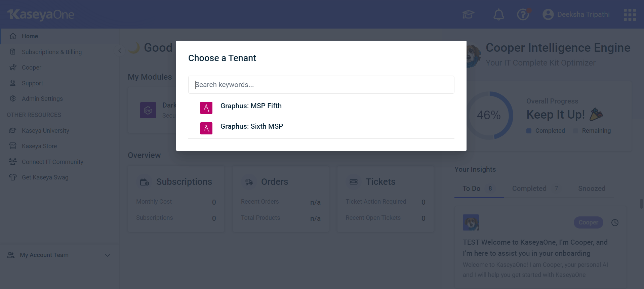Collapse the left sidebar with the chevron
Image resolution: width=644 pixels, height=289 pixels.
(120, 50)
